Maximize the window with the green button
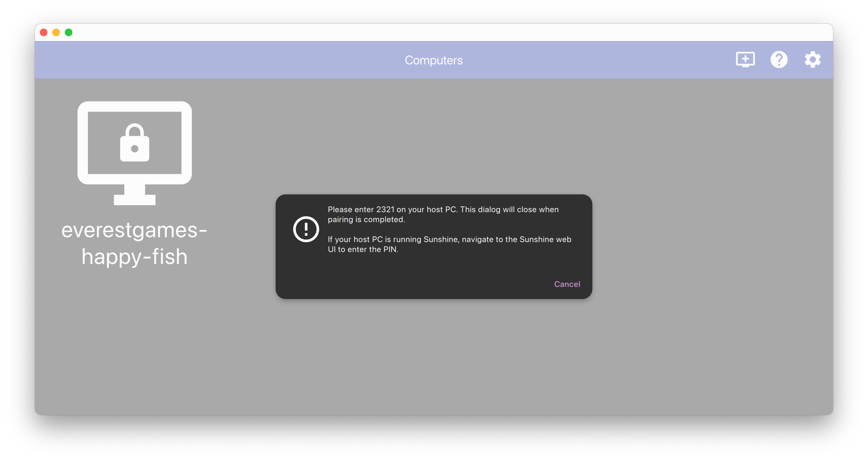Viewport: 868px width, 461px height. [x=69, y=32]
